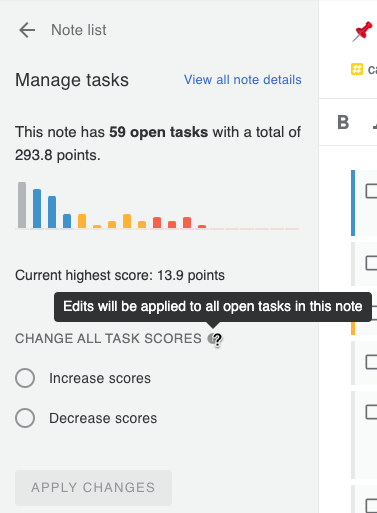Check the second task checkbox in note
The image size is (377, 513).
pyautogui.click(x=371, y=263)
